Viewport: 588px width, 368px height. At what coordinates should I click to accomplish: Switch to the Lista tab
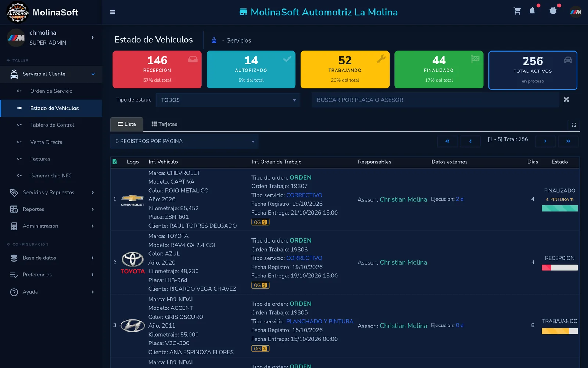(126, 124)
